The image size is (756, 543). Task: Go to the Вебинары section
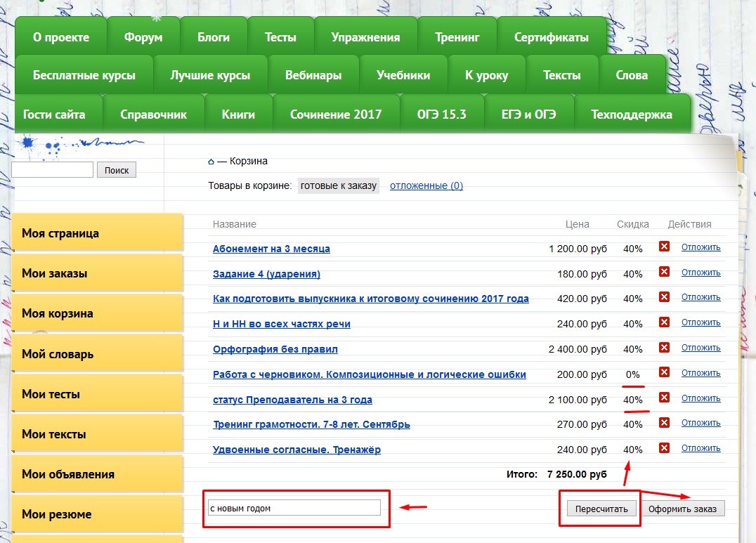tap(313, 76)
